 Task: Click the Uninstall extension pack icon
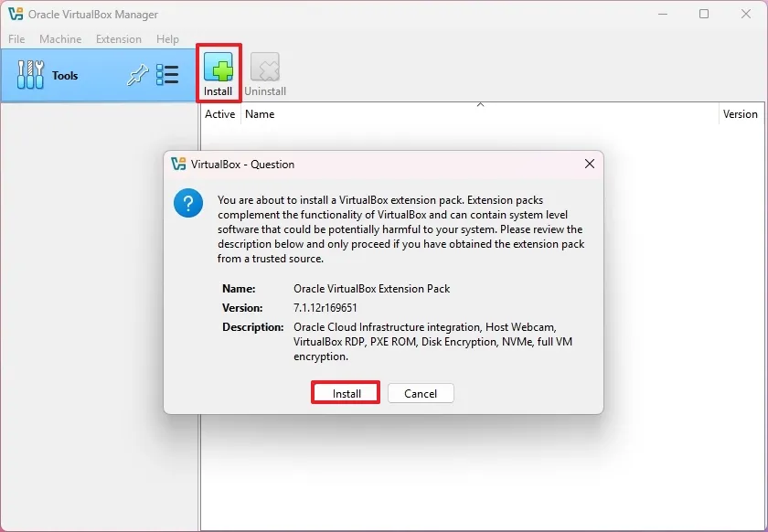tap(265, 67)
